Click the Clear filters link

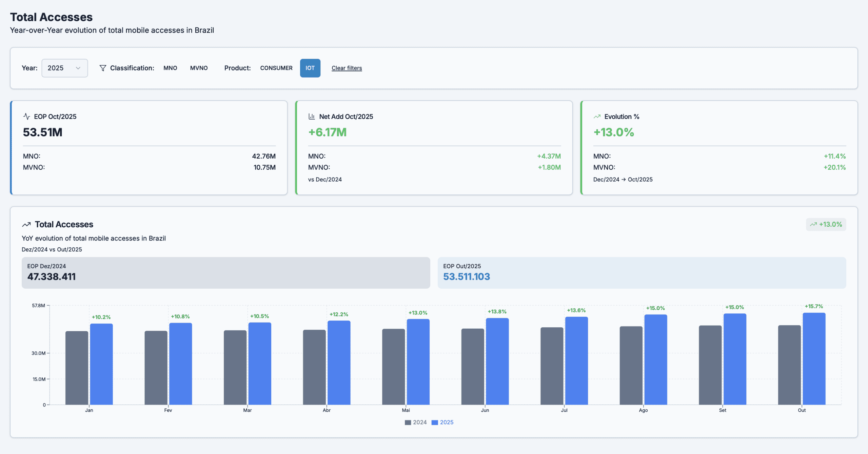[347, 68]
